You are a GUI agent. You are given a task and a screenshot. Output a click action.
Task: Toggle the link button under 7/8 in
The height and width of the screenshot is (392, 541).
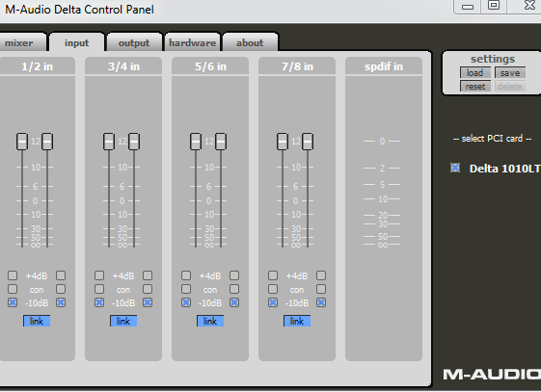click(x=297, y=321)
